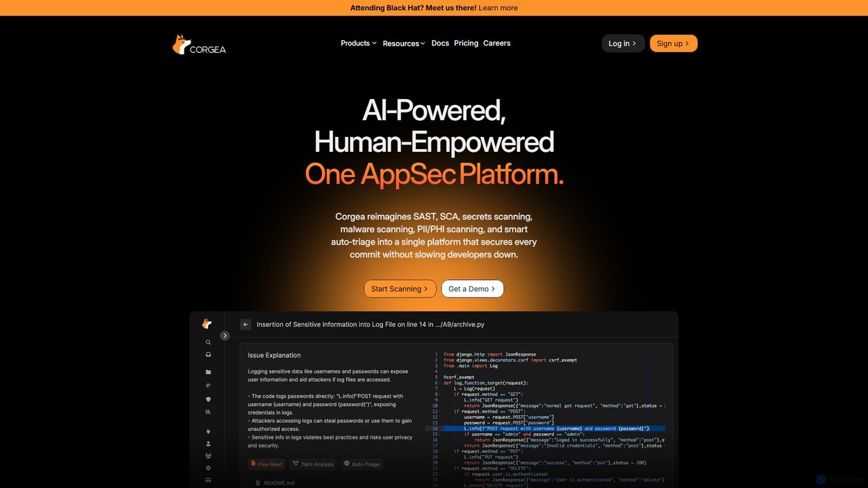Click the palette-like icon below the folder
The width and height of the screenshot is (868, 488).
click(208, 386)
